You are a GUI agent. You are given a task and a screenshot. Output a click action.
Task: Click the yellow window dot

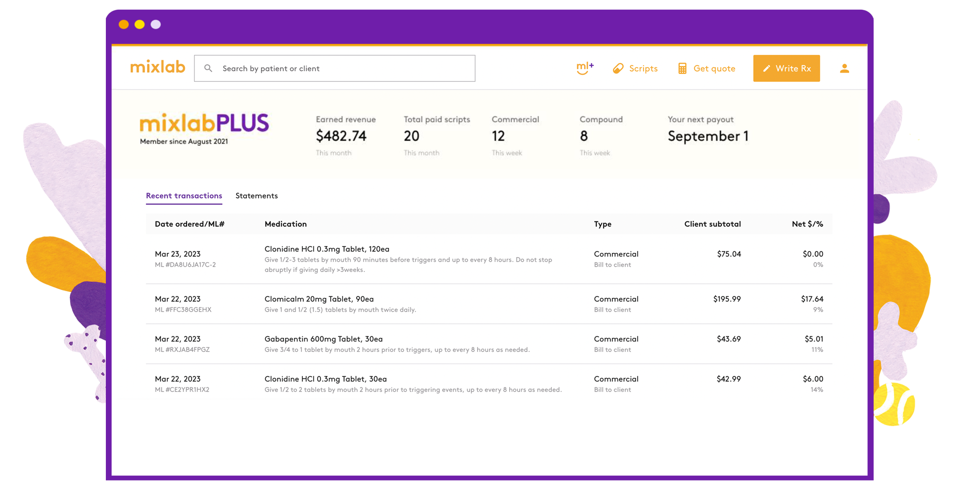140,24
